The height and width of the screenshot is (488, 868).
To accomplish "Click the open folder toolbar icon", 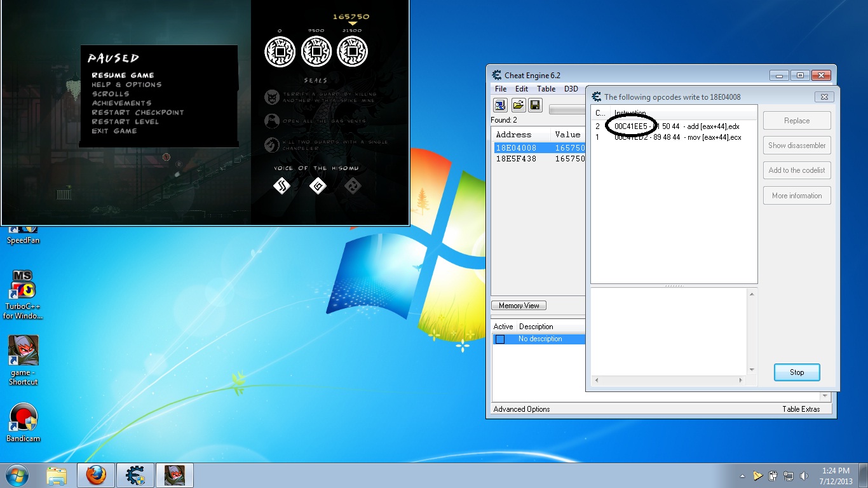I will point(518,105).
